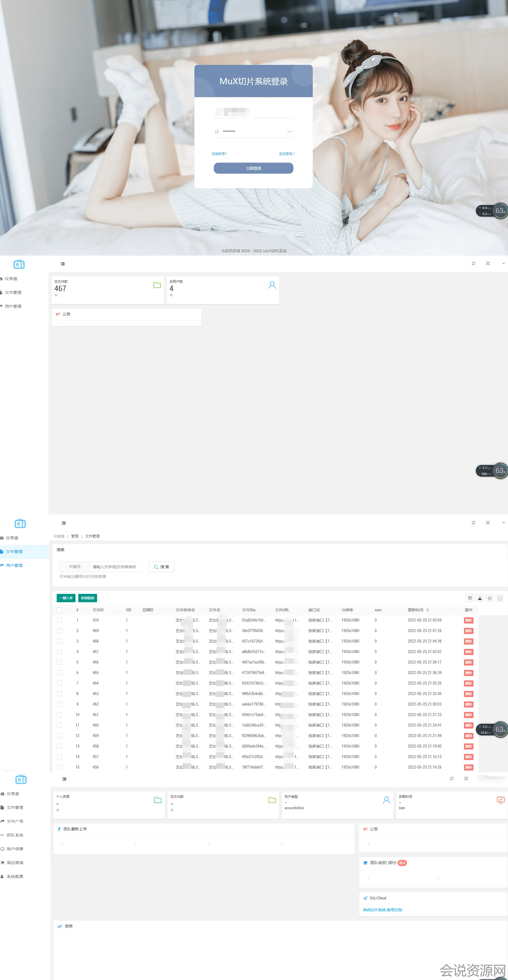Click the table print icon
This screenshot has width=508, height=980.
[490, 598]
